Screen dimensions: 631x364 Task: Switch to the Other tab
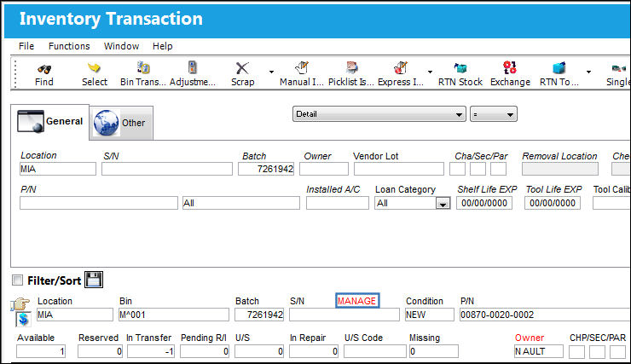click(x=121, y=123)
